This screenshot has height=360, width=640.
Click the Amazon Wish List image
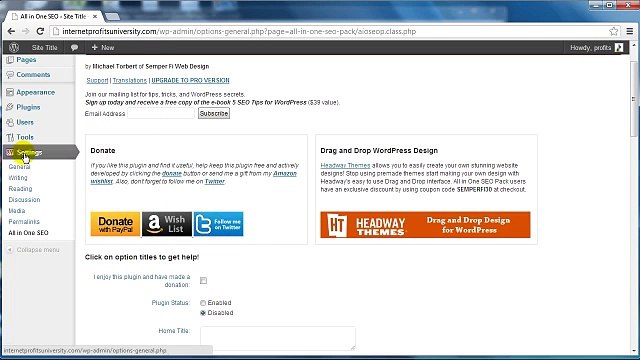point(167,224)
